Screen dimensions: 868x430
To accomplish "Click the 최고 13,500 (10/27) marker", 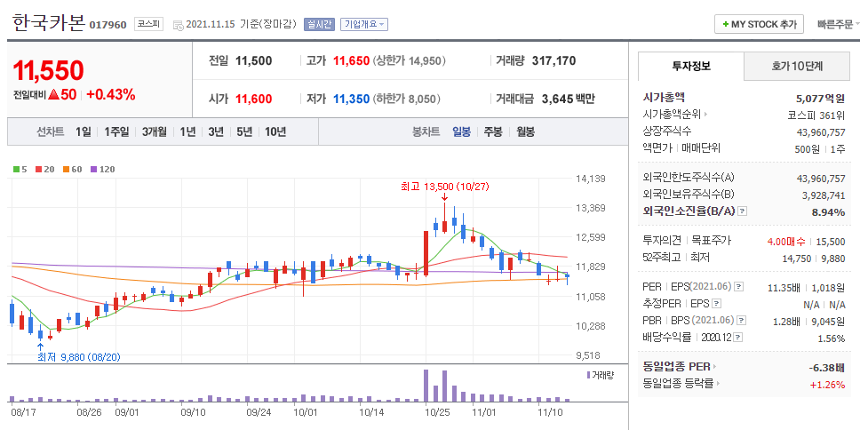I will (x=444, y=187).
